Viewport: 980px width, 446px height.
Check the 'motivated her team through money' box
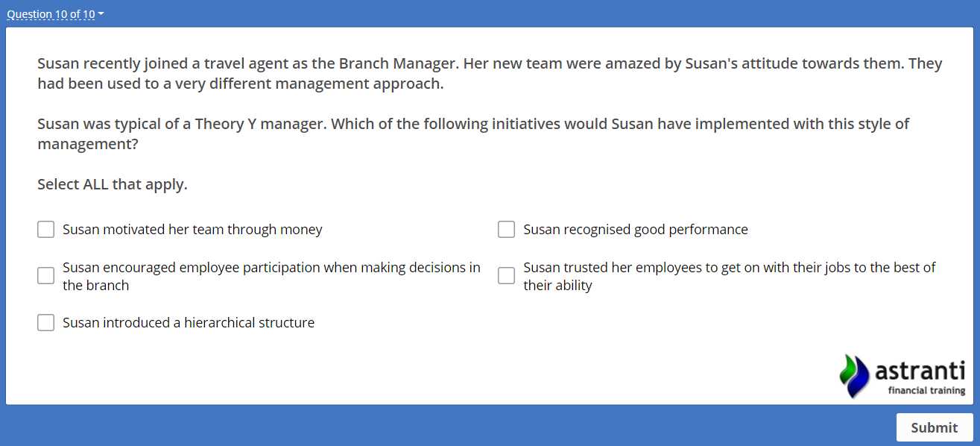click(46, 230)
